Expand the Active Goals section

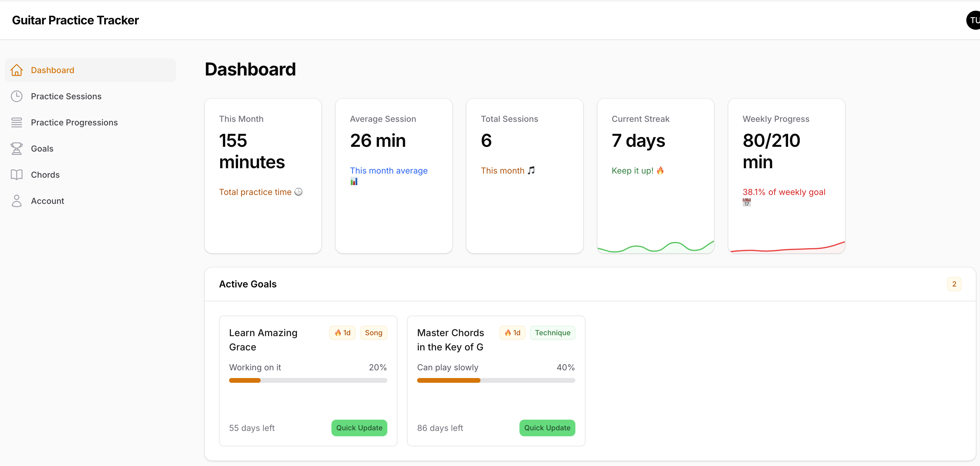[248, 284]
